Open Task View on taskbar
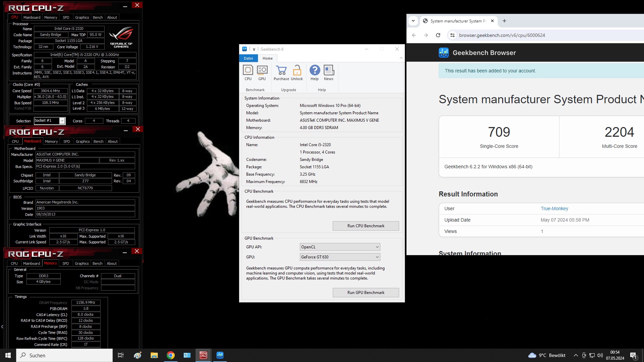The height and width of the screenshot is (362, 644). point(121,355)
